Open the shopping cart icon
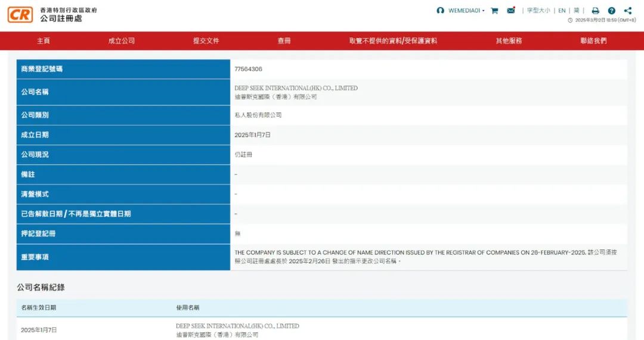Viewport: 644px width, 340px height. 494,11
